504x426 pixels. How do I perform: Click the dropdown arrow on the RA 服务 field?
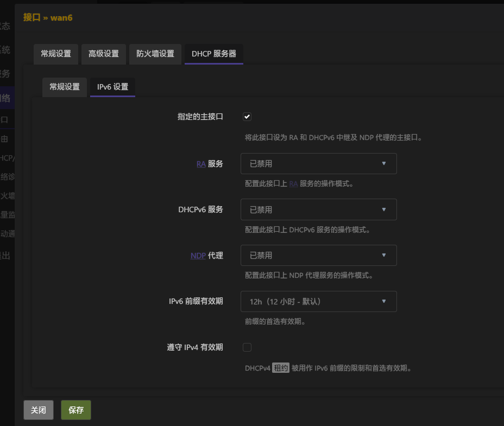pos(384,163)
